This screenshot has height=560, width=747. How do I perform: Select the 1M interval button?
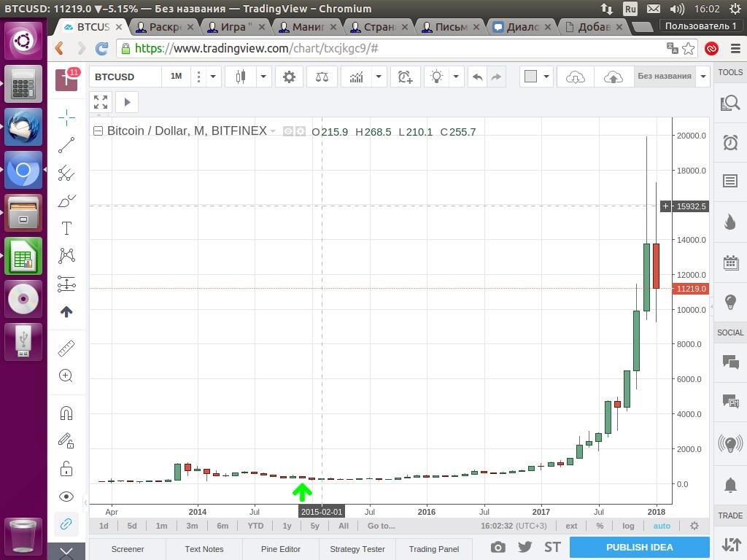(177, 77)
